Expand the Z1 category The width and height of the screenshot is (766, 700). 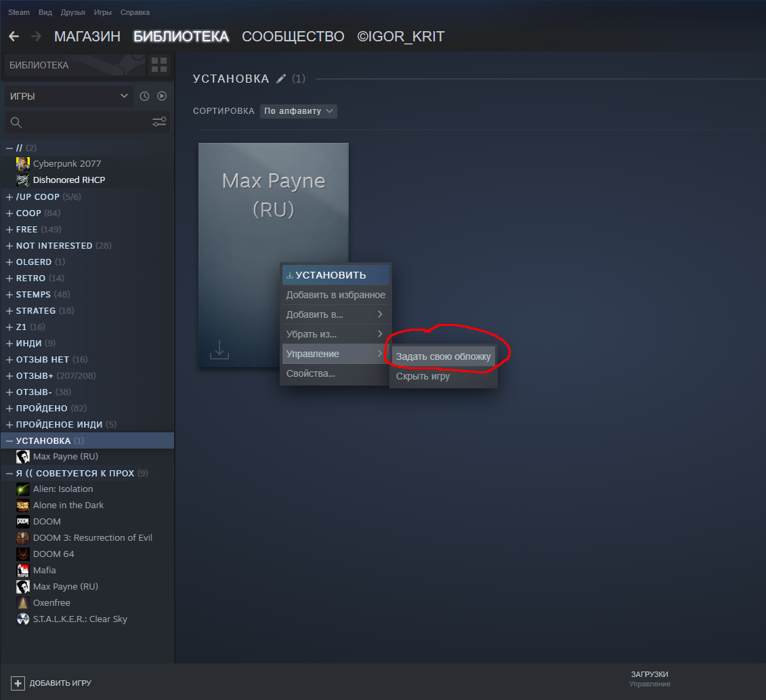[9, 327]
